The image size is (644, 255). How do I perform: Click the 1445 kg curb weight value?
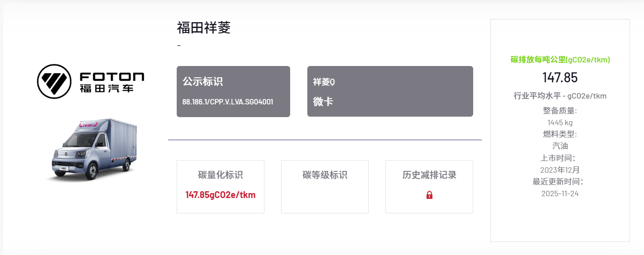point(560,123)
